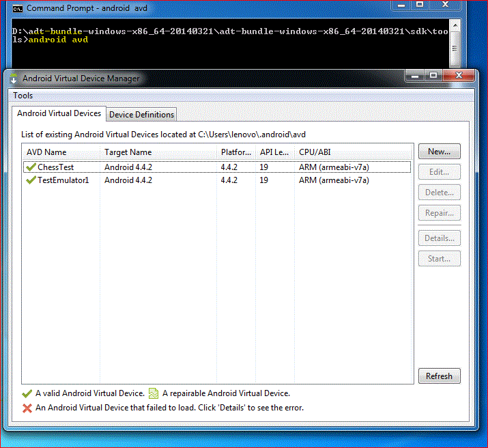The height and width of the screenshot is (448, 488).
Task: Click the red X failed-to-load legend icon
Action: pos(27,408)
